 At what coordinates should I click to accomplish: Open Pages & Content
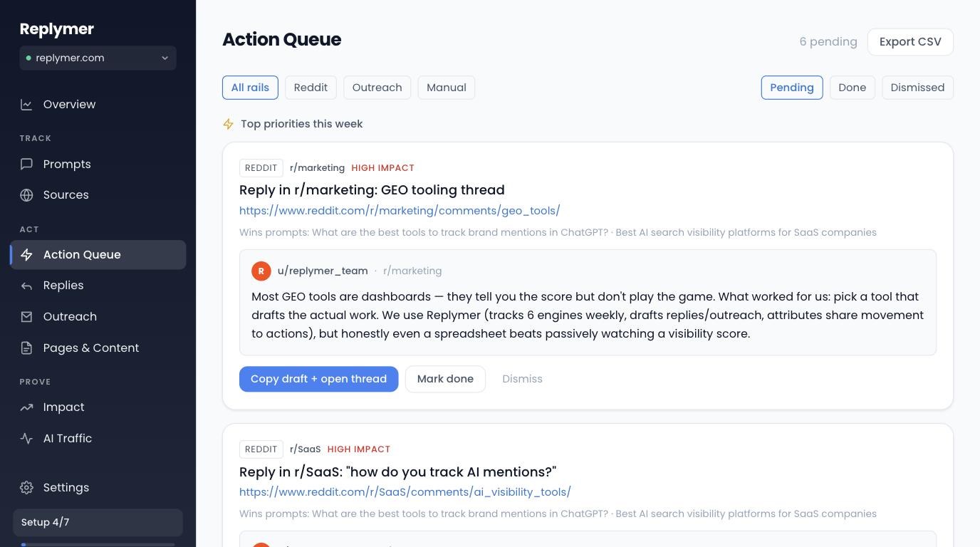tap(98, 348)
